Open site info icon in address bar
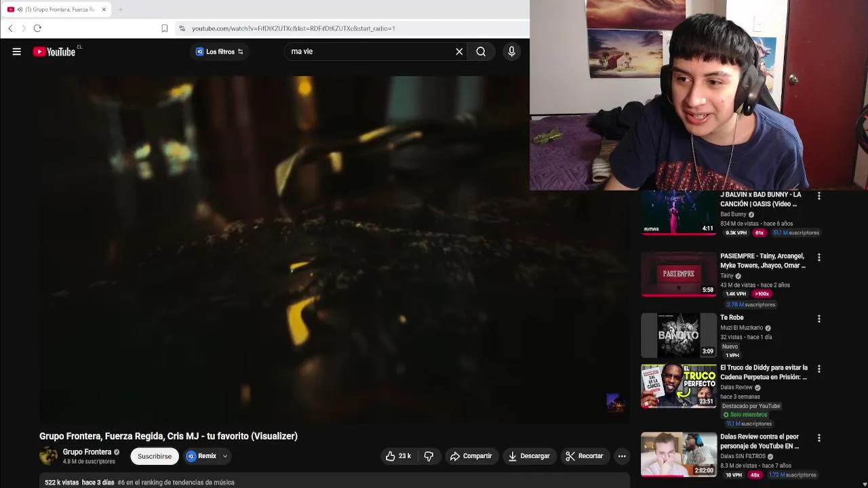This screenshot has height=488, width=868. point(182,28)
